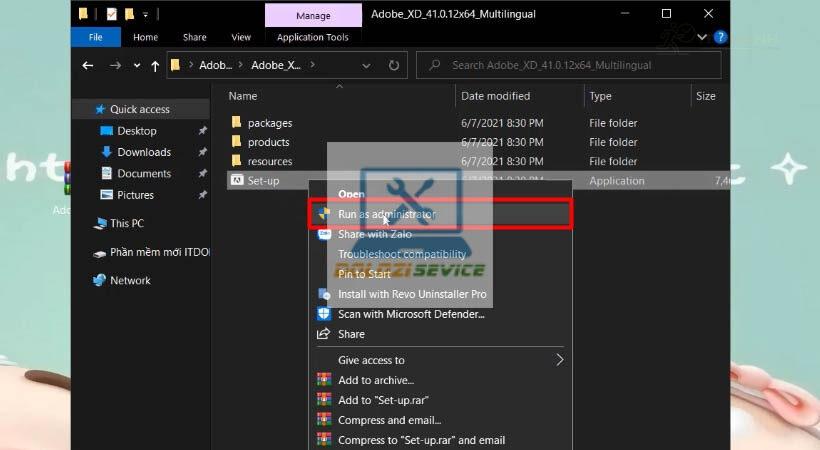Open the Downloads quick access folder
Image resolution: width=820 pixels, height=450 pixels.
tap(144, 152)
